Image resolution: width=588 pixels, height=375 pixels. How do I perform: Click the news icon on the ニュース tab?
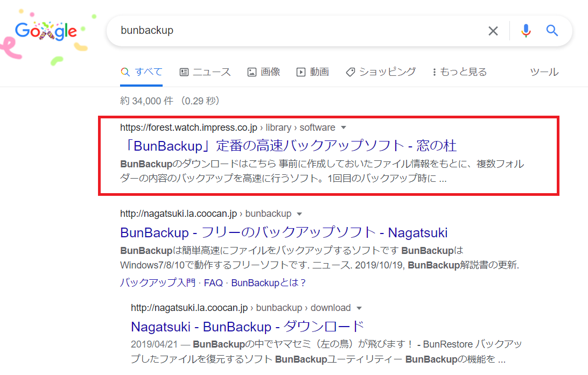tap(184, 72)
